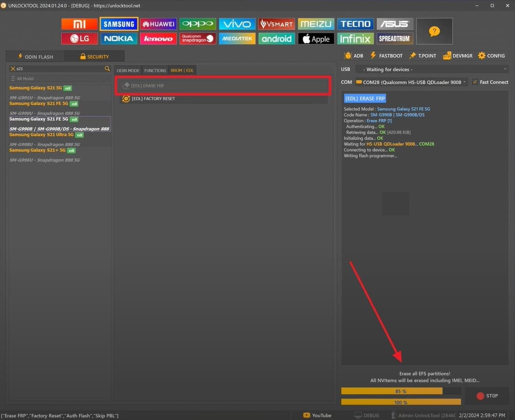Choose the Lenovo brand logo

point(158,38)
